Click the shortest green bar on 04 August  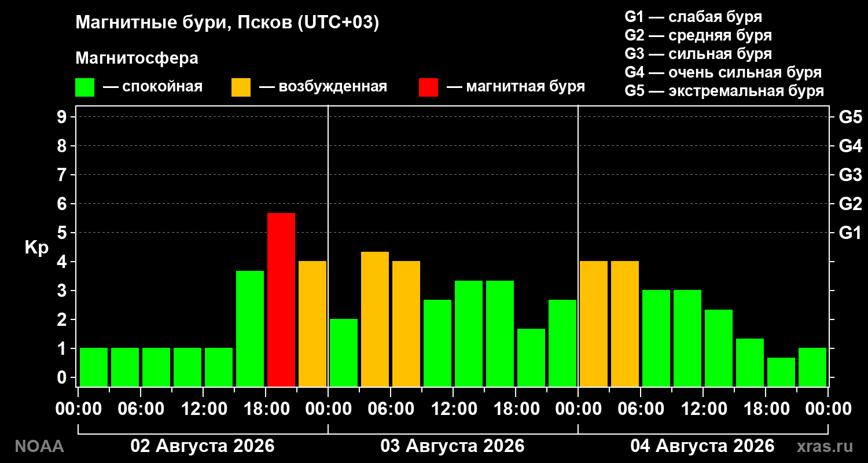781,372
